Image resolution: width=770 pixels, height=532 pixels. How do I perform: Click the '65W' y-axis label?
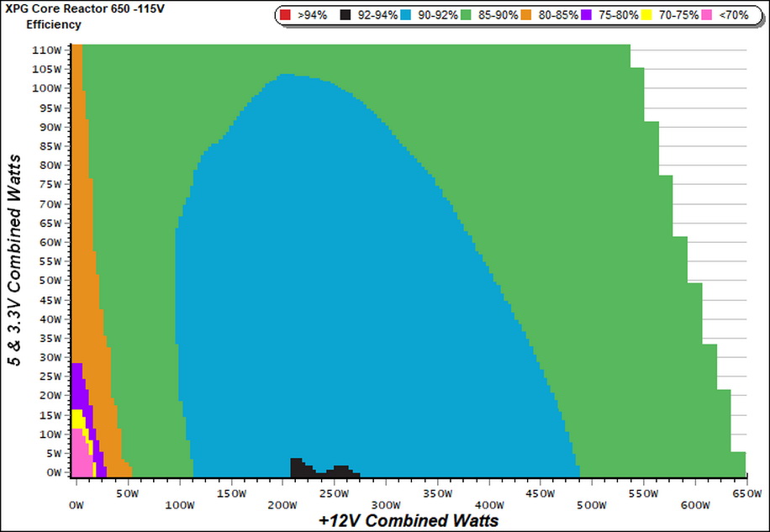[x=50, y=223]
